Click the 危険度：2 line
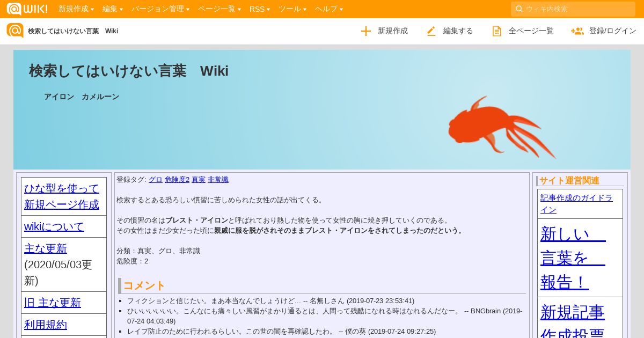The width and height of the screenshot is (644, 338). [132, 261]
